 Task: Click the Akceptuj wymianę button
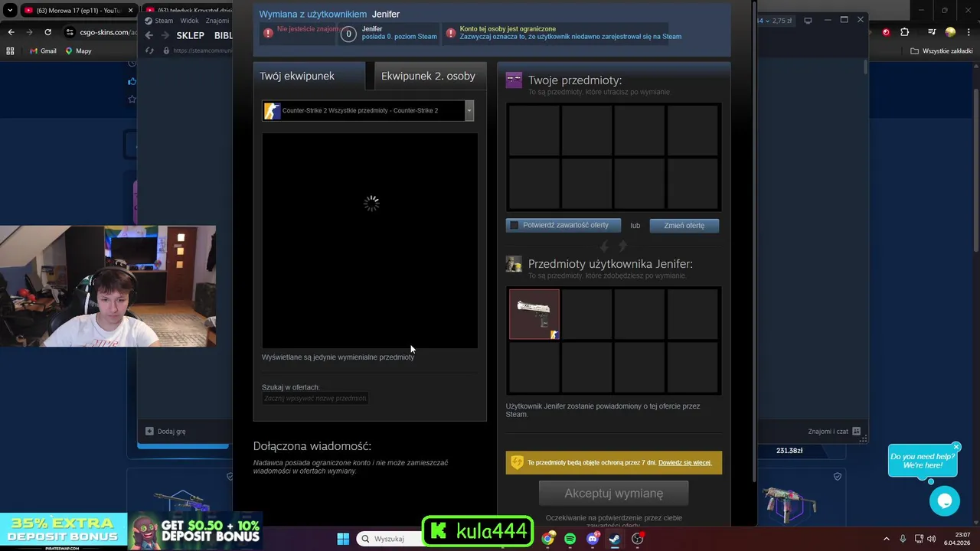[613, 494]
